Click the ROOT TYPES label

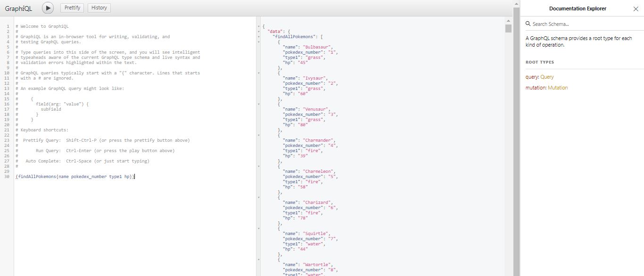point(540,62)
